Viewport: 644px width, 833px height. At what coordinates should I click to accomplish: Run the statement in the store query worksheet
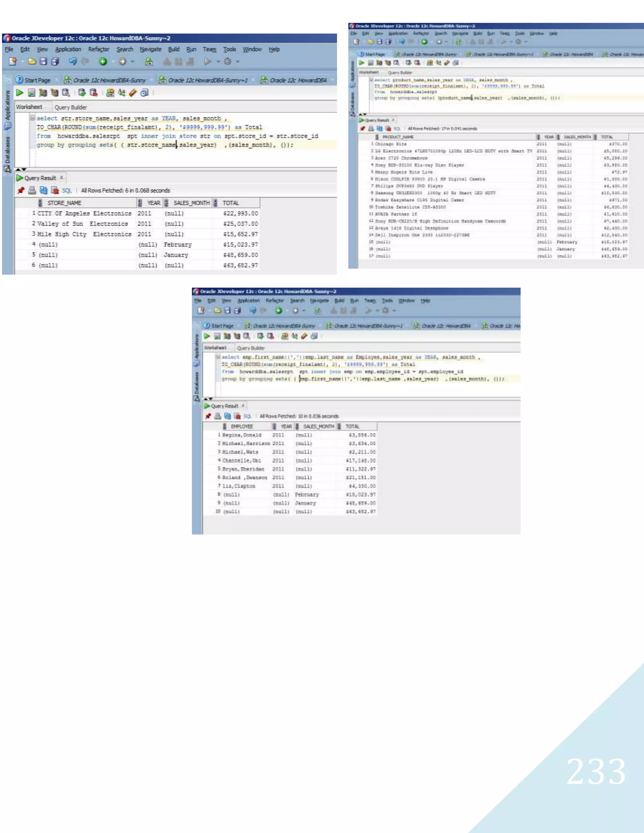[19, 93]
